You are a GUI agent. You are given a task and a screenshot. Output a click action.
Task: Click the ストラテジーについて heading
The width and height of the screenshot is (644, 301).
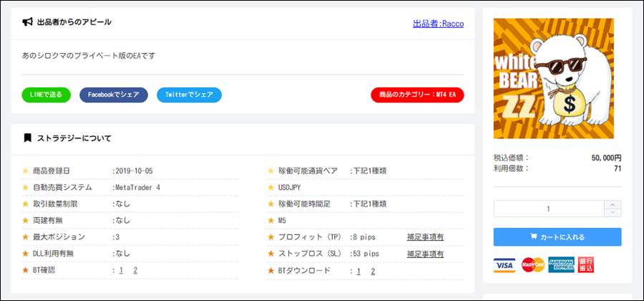74,138
